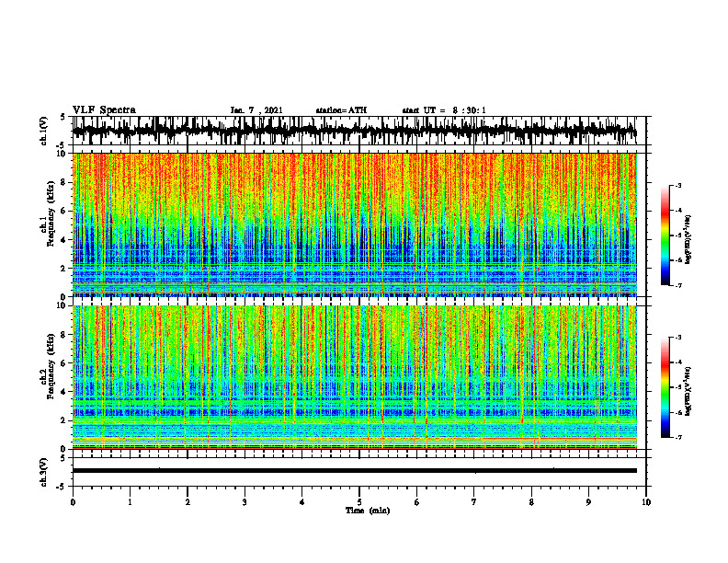The width and height of the screenshot is (728, 563).
Task: Select the "Time (min)" axis label
Action: [368, 511]
